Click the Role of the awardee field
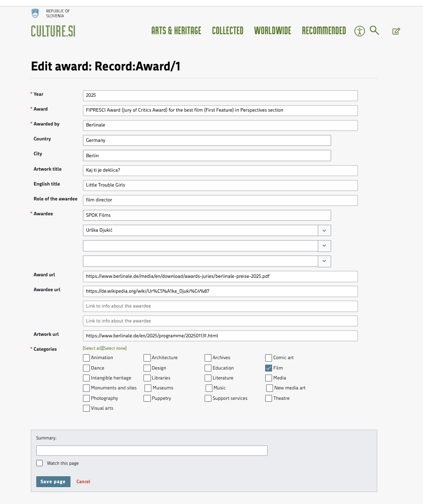Screen dimensions: 423x504 (x=220, y=200)
